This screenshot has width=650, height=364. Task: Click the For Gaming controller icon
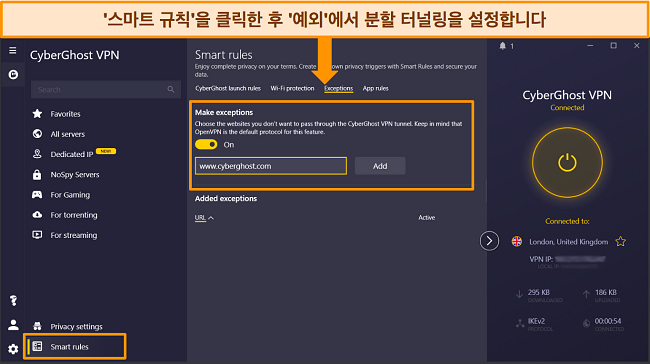37,194
